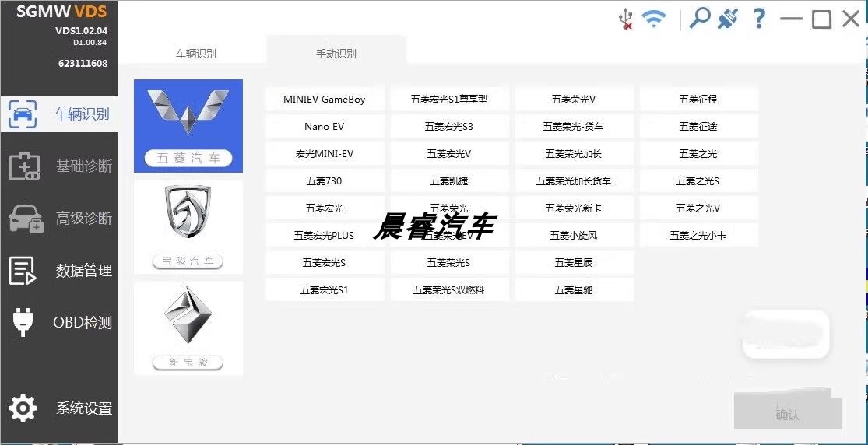Choose the 五菱之光V model
868x445 pixels.
coord(698,208)
